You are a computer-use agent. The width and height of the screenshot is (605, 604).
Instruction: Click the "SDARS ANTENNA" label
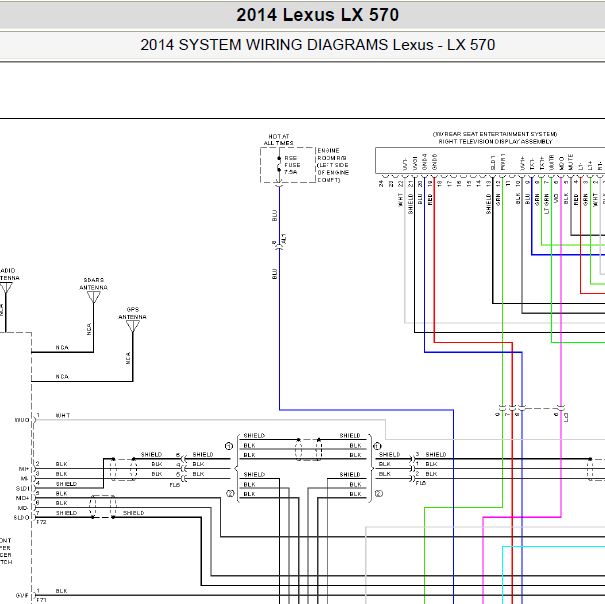pyautogui.click(x=94, y=284)
